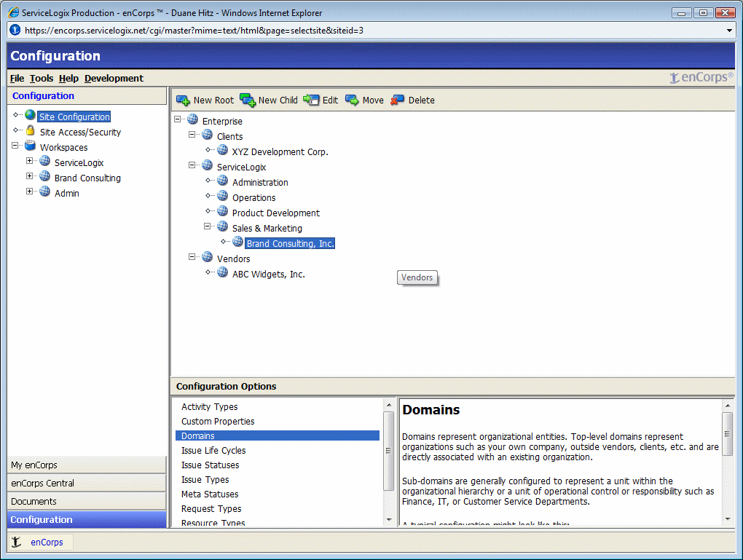Click the ABC Widgets, Inc. globe icon
Screen dimensions: 743x560
[223, 272]
